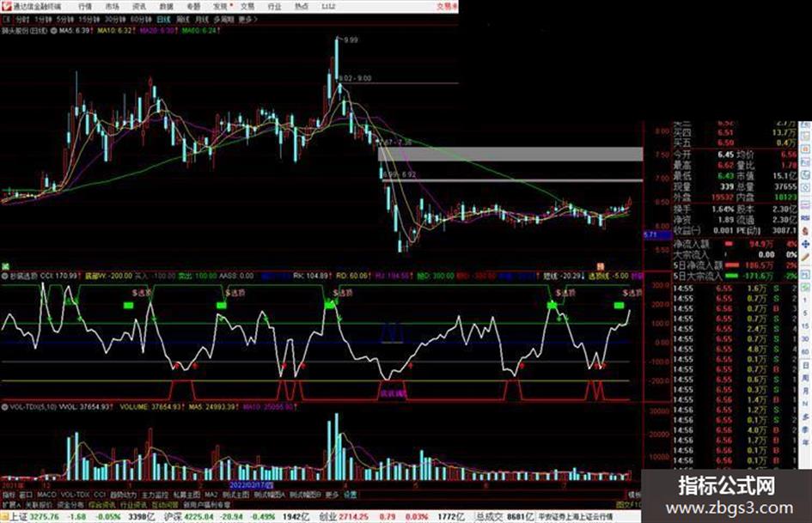The image size is (812, 523).
Task: Open the 互动问答 tab
Action: coord(165,504)
